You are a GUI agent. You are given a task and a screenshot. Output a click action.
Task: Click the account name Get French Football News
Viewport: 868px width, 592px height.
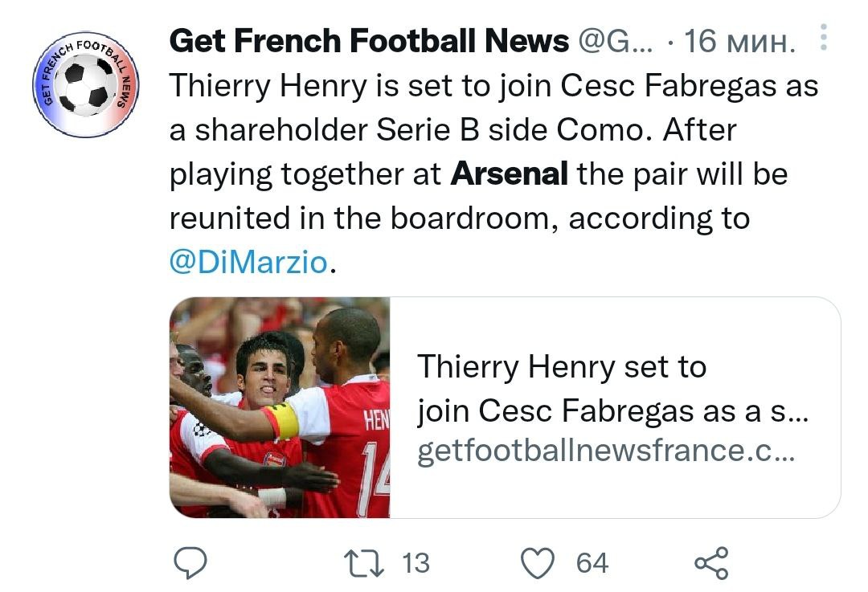click(x=369, y=41)
